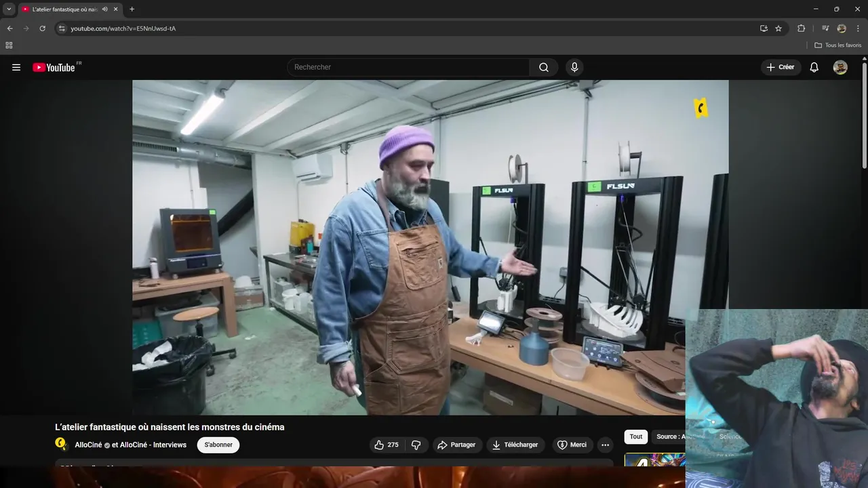Close the YouTube tab
This screenshot has height=488, width=868.
[x=116, y=9]
